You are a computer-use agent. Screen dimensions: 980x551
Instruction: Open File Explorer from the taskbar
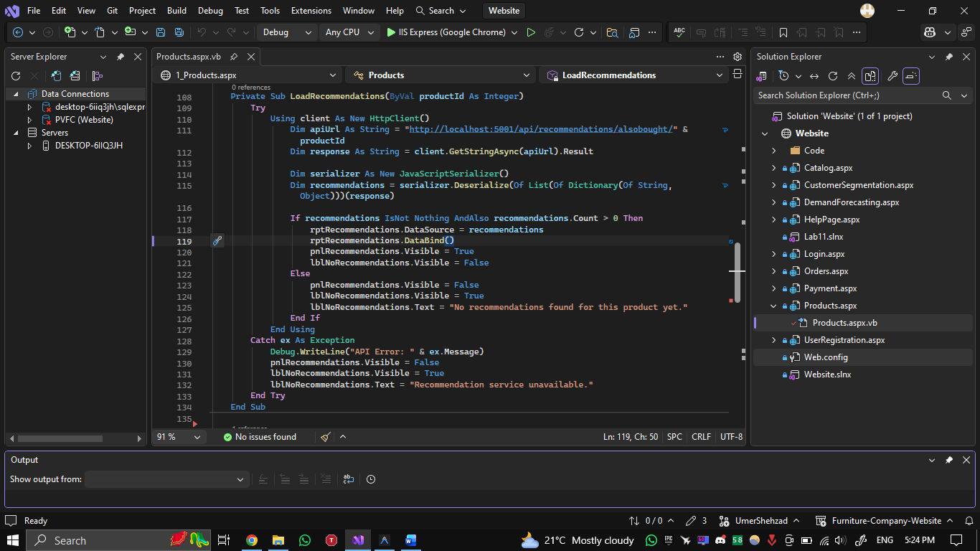(278, 540)
